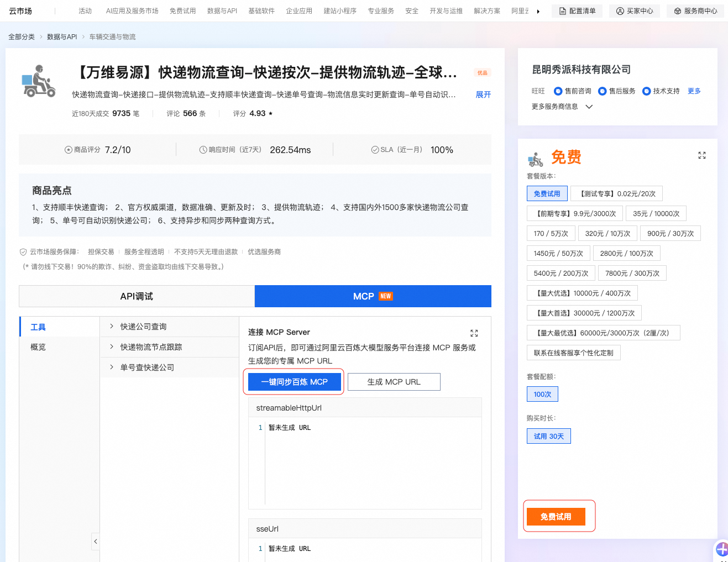The height and width of the screenshot is (562, 728).
Task: Click the 评论 566 条 count
Action: [x=186, y=113]
